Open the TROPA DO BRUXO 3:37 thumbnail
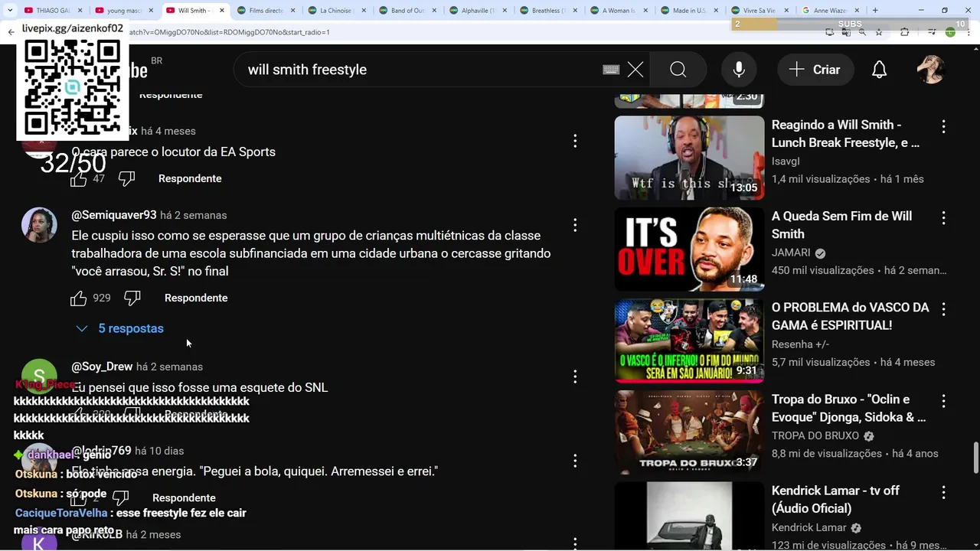Viewport: 980px width, 551px height. [x=689, y=432]
